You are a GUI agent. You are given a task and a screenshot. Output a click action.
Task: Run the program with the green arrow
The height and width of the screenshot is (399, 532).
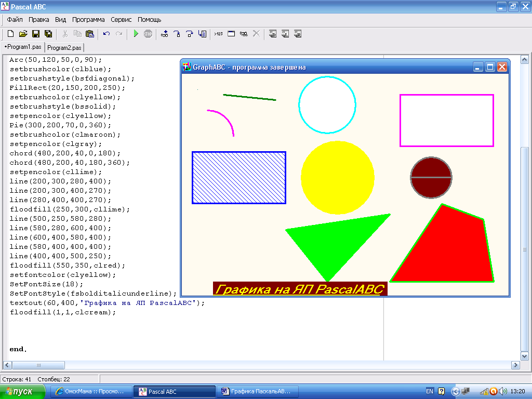point(136,34)
